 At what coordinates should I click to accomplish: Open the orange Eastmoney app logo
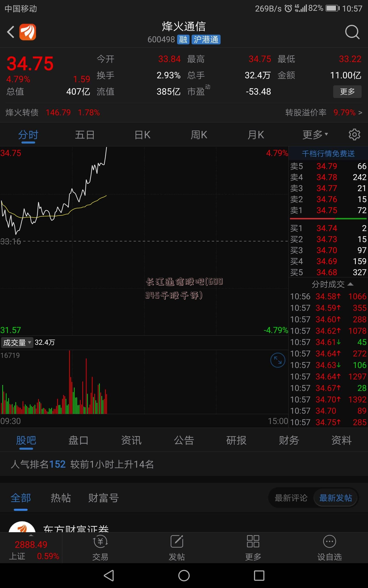pos(28,32)
